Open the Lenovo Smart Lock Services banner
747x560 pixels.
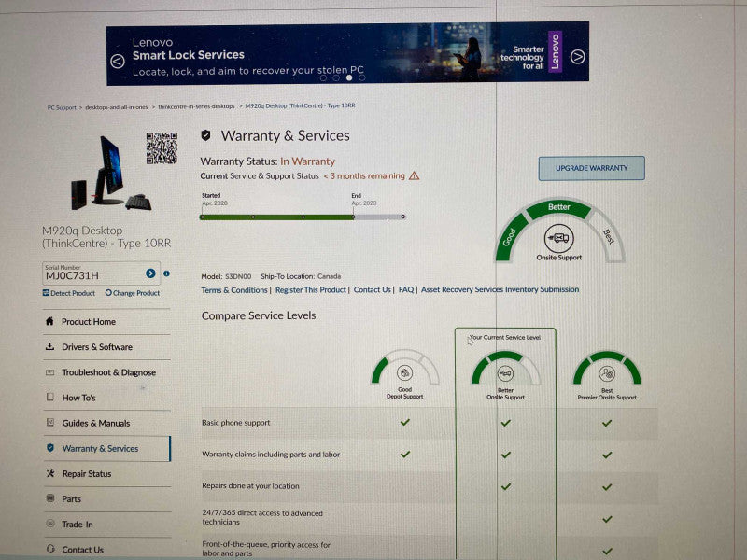(347, 53)
